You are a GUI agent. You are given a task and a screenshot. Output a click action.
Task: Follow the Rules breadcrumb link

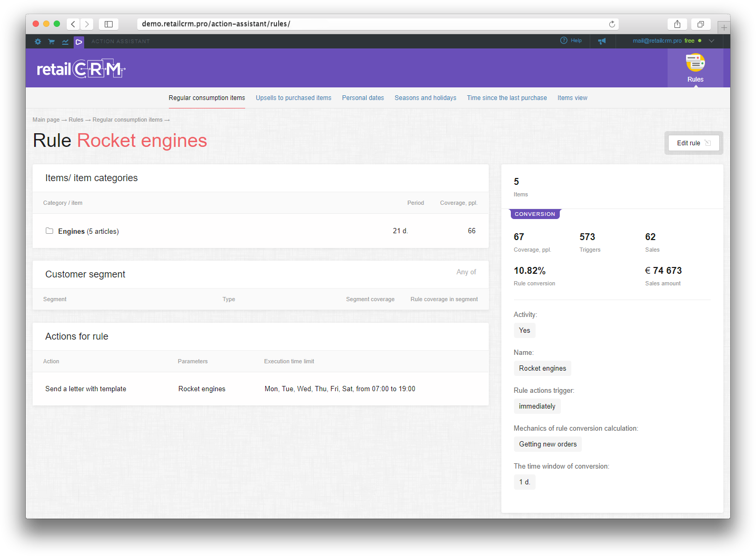(x=76, y=120)
